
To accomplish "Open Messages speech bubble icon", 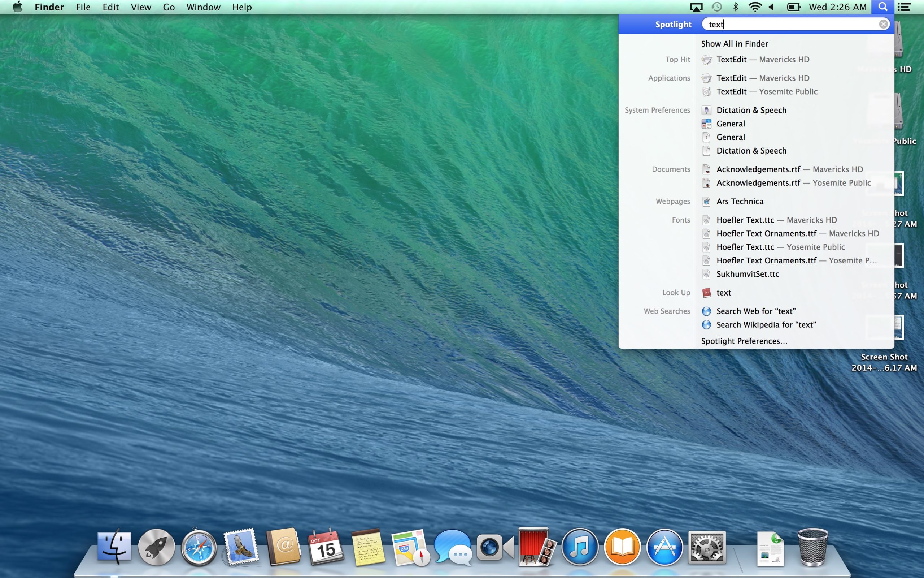I will click(x=453, y=547).
